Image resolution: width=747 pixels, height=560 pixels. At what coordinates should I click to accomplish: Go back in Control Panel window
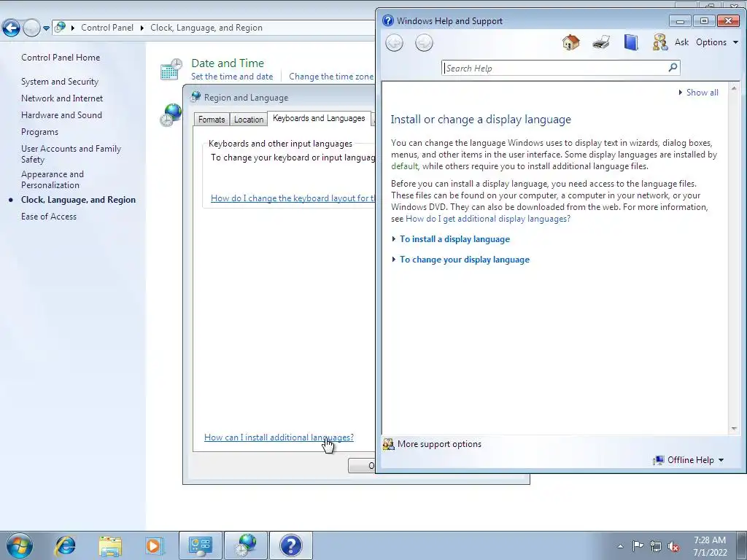(x=12, y=28)
